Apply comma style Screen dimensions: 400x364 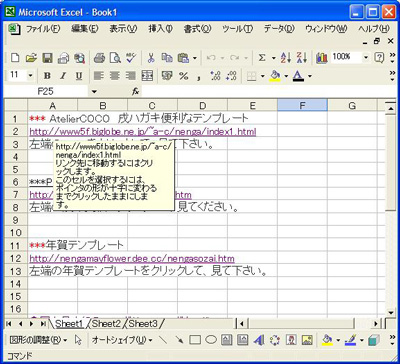click(199, 77)
